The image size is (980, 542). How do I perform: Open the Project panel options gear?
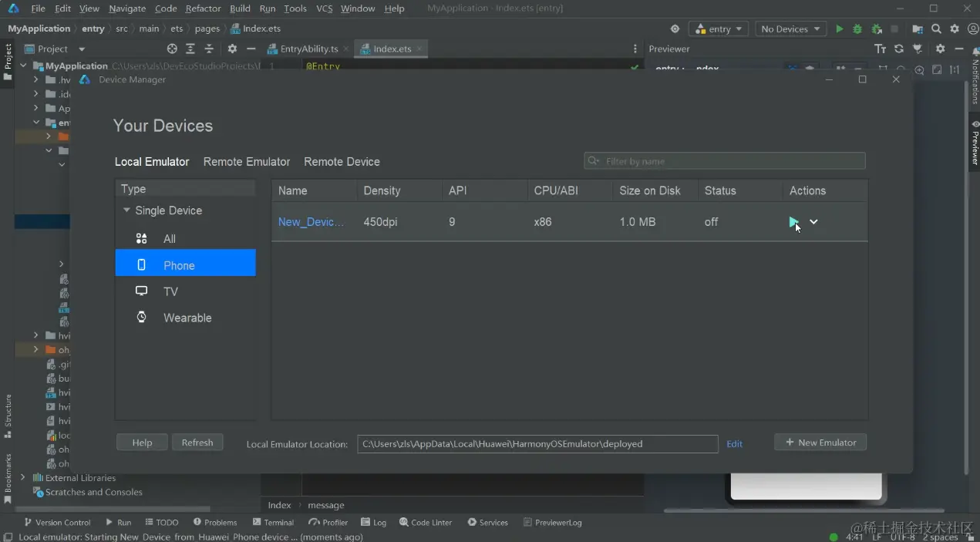232,49
